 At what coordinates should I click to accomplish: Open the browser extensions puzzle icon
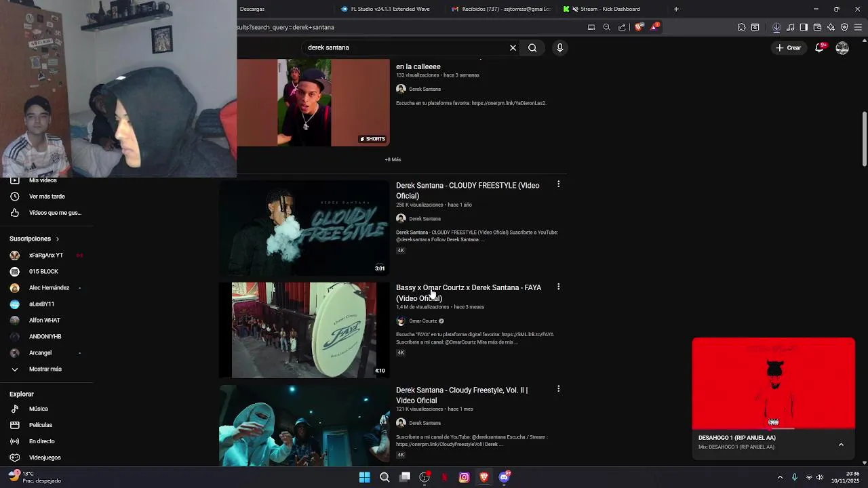[741, 27]
